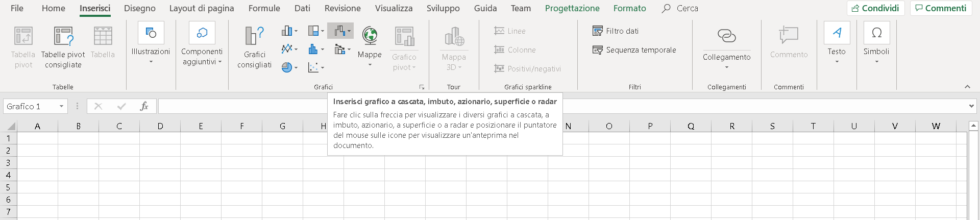
Task: Open the Mappe chart button
Action: (370, 46)
